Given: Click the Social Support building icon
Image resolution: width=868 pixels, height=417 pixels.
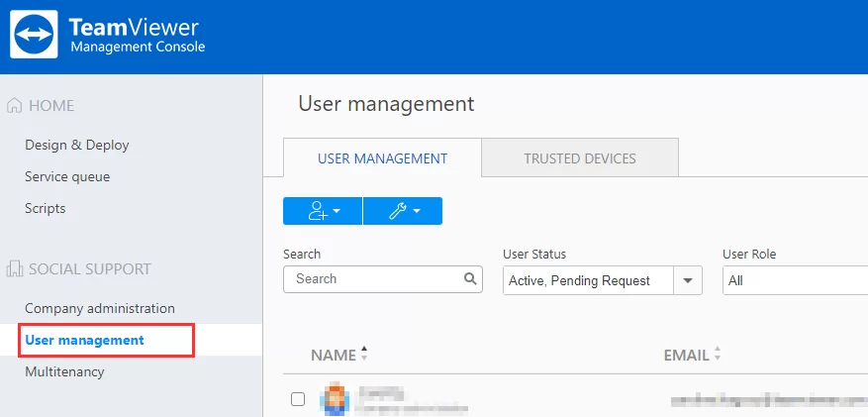Looking at the screenshot, I should coord(15,269).
